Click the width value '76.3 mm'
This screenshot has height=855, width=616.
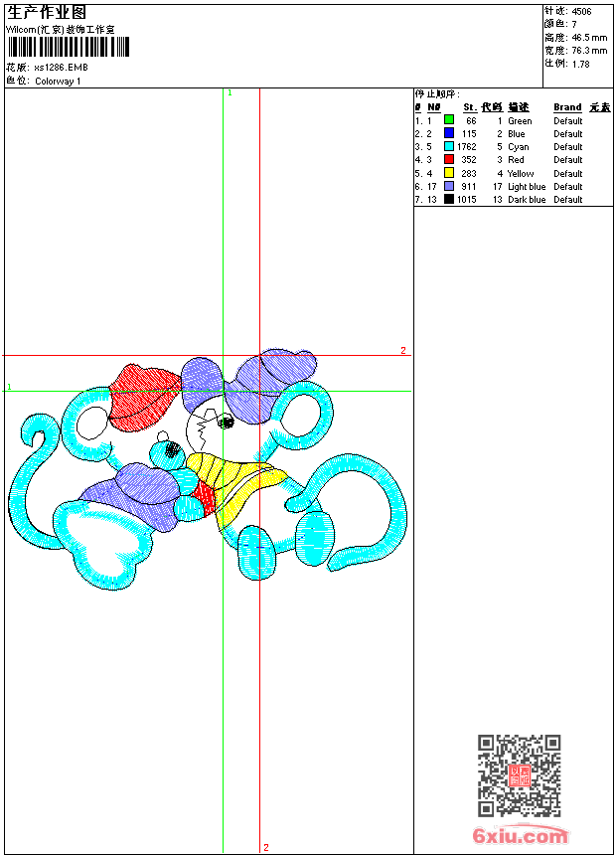(x=589, y=51)
